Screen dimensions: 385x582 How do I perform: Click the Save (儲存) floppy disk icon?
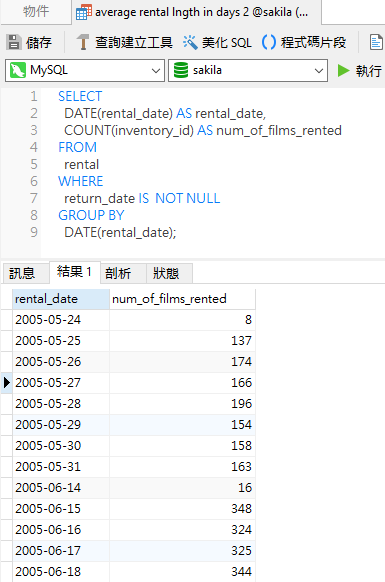(14, 42)
